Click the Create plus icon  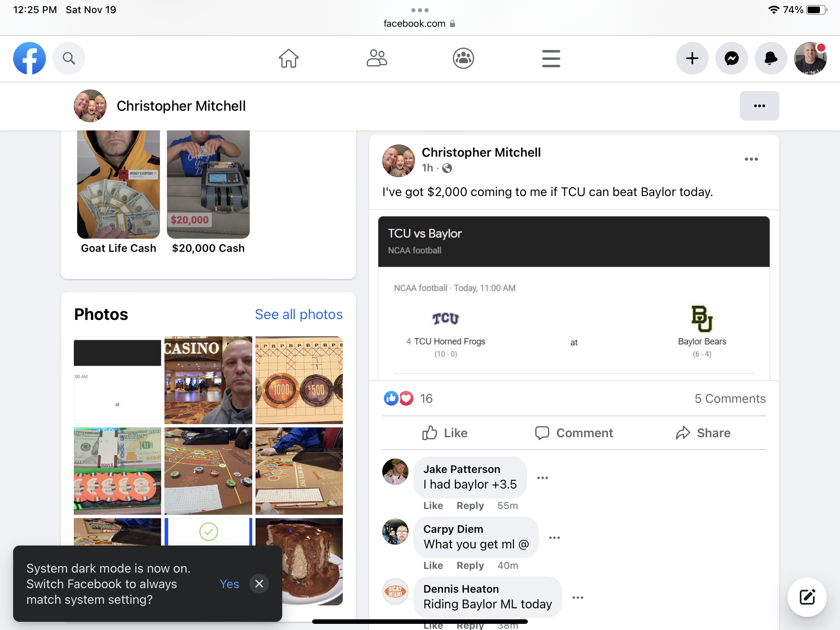point(692,58)
